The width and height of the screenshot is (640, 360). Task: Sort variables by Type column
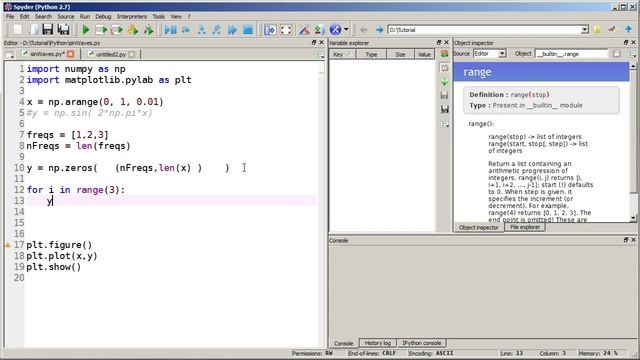371,54
